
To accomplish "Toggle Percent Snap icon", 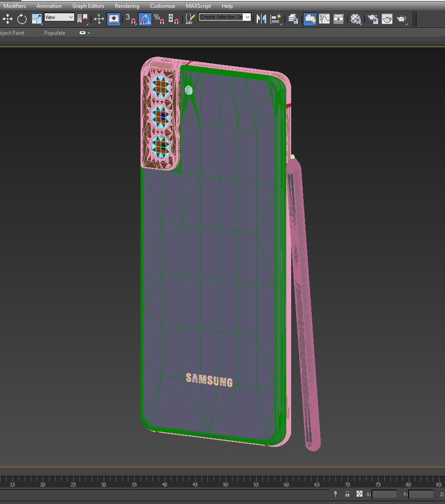I will [x=159, y=19].
